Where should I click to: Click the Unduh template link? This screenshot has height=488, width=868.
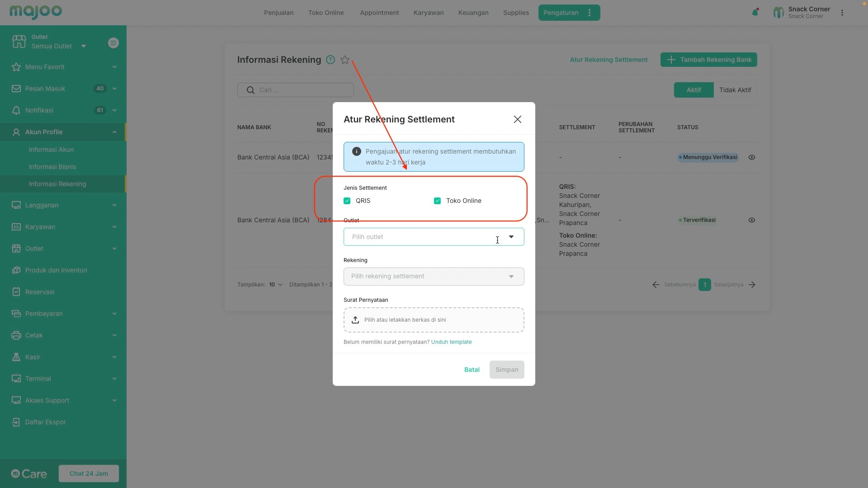(451, 342)
